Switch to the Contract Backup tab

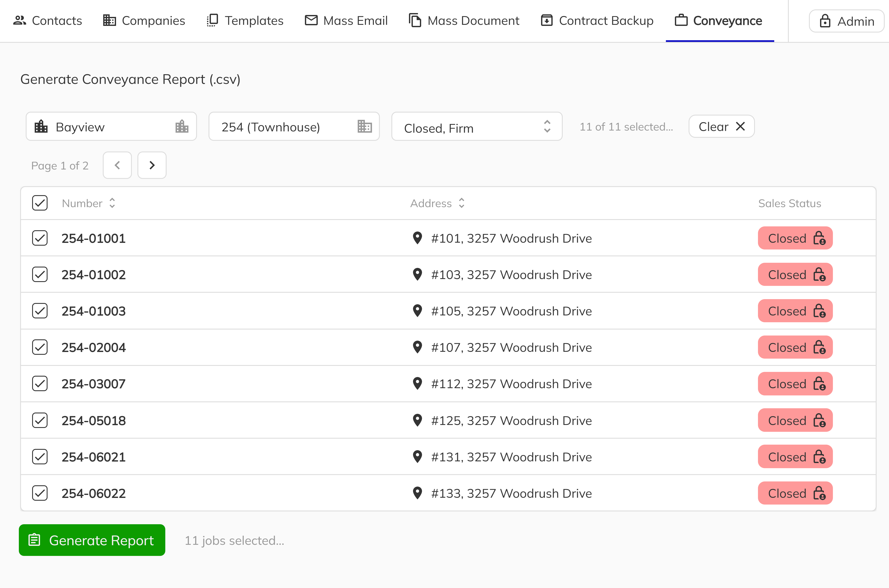click(597, 21)
